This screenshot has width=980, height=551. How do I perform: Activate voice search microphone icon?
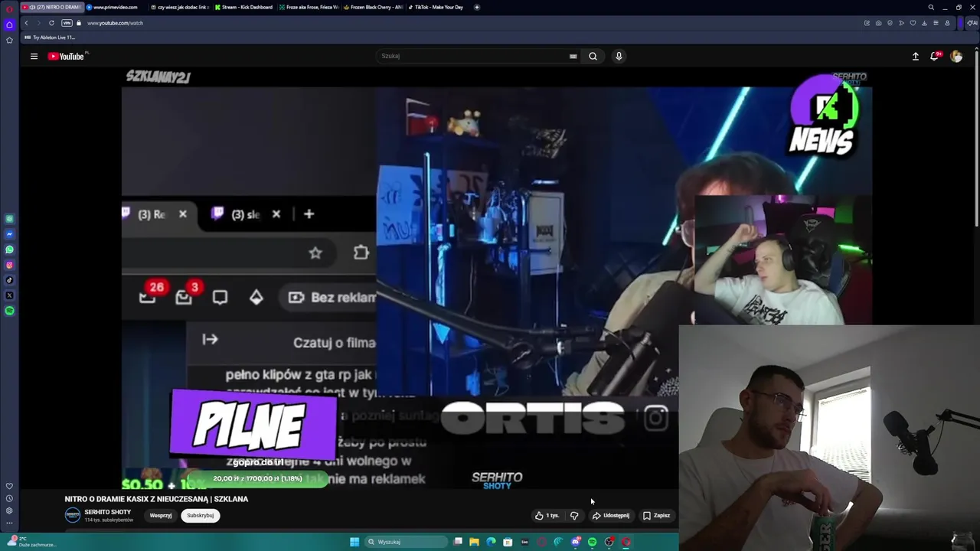pos(619,56)
